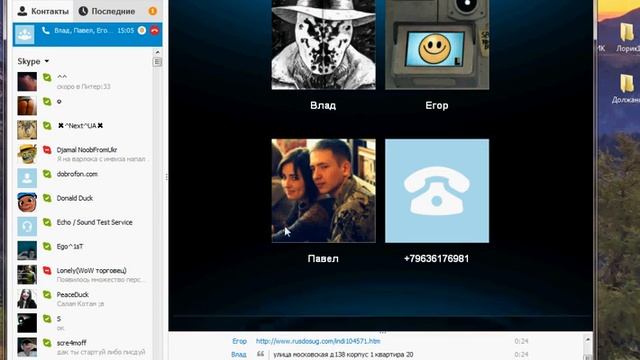Click the Павел name label in call
The width and height of the screenshot is (640, 360).
[x=323, y=258]
